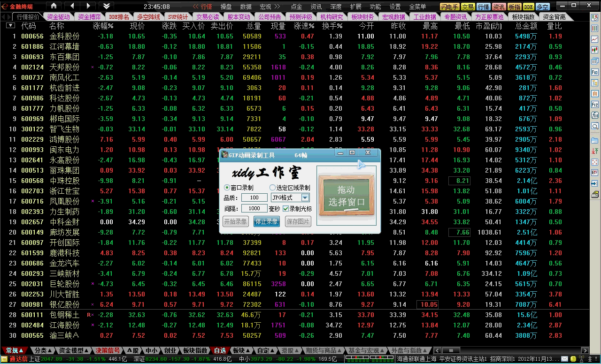The width and height of the screenshot is (601, 364).
Task: Expand the 分类 bottom tab menu
Action: pyautogui.click(x=50, y=350)
